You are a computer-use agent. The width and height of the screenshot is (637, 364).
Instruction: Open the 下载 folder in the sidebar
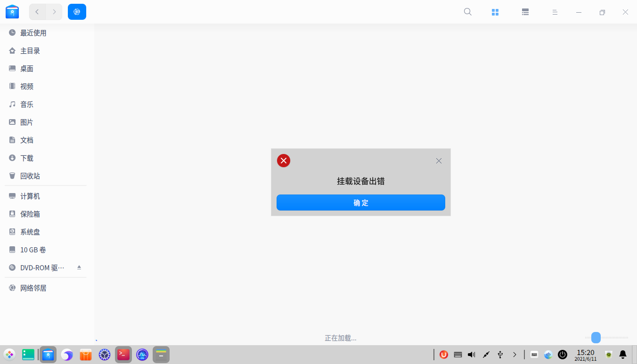coord(47,158)
